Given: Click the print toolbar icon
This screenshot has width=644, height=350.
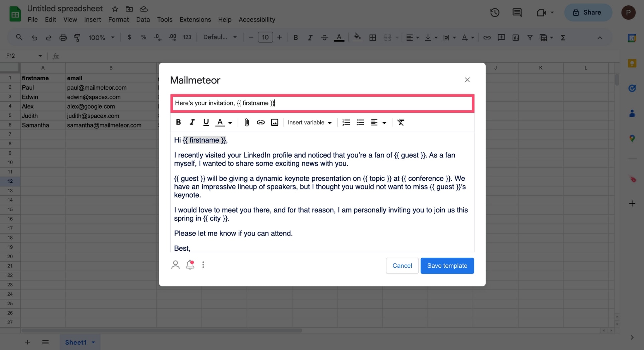Looking at the screenshot, I should tap(63, 37).
